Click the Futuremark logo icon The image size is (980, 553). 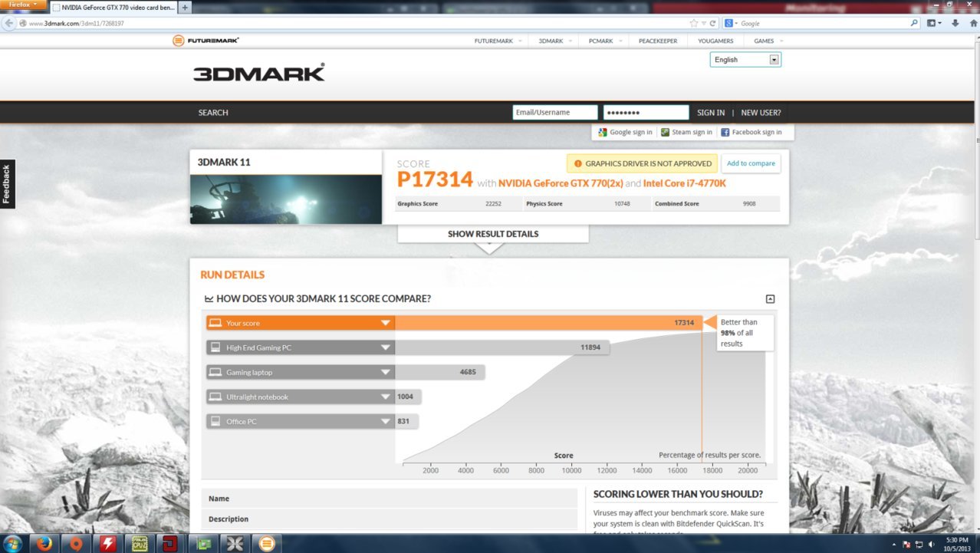pyautogui.click(x=178, y=41)
